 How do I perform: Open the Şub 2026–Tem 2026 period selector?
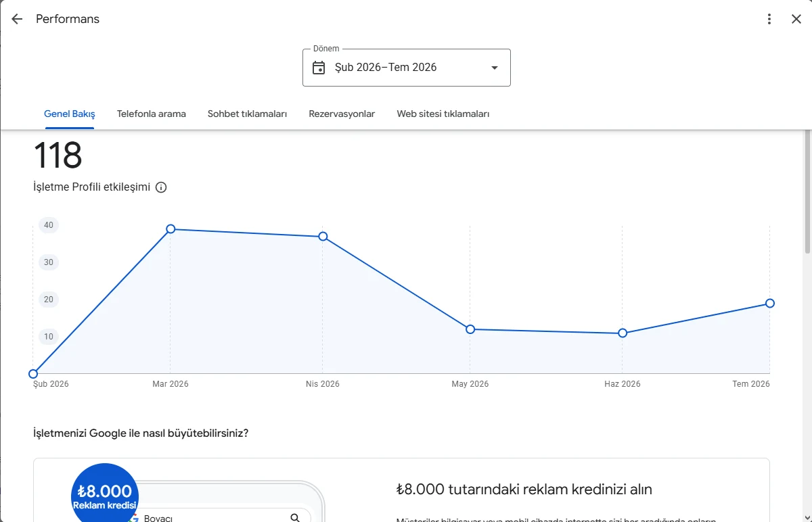click(x=407, y=68)
